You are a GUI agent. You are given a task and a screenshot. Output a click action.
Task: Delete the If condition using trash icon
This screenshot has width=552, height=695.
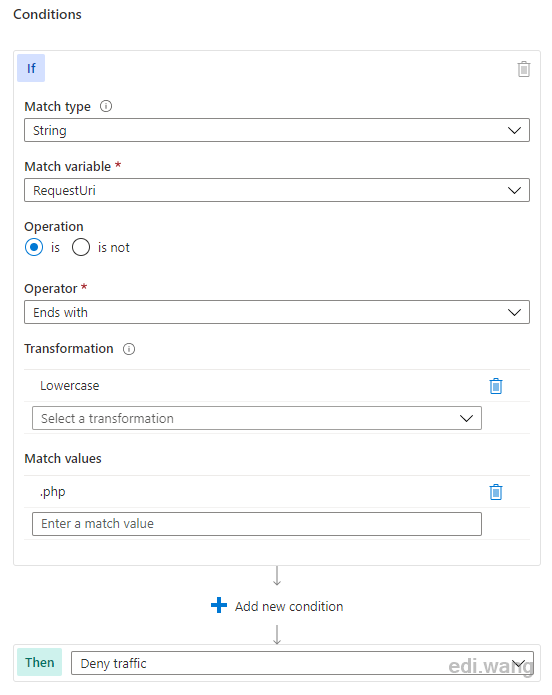[523, 69]
